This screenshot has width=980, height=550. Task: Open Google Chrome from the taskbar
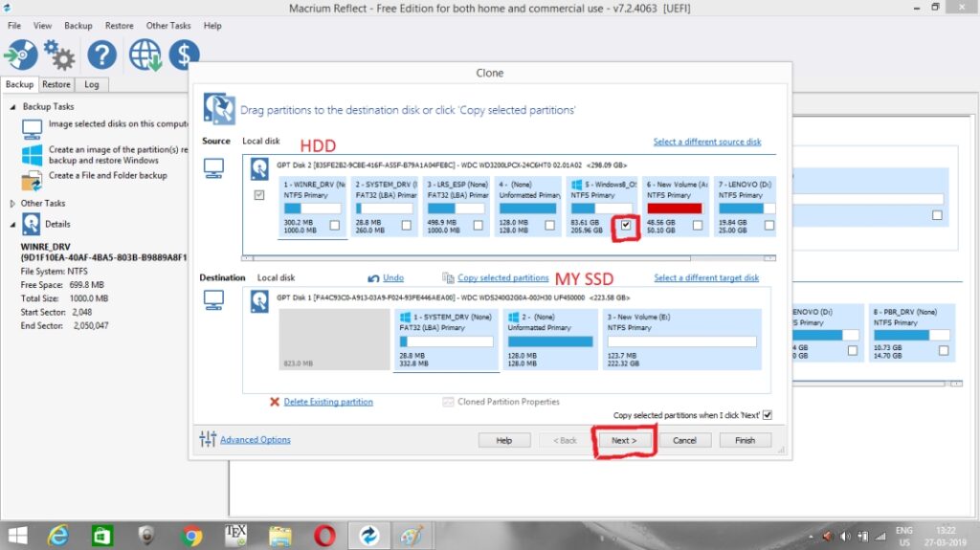191,536
